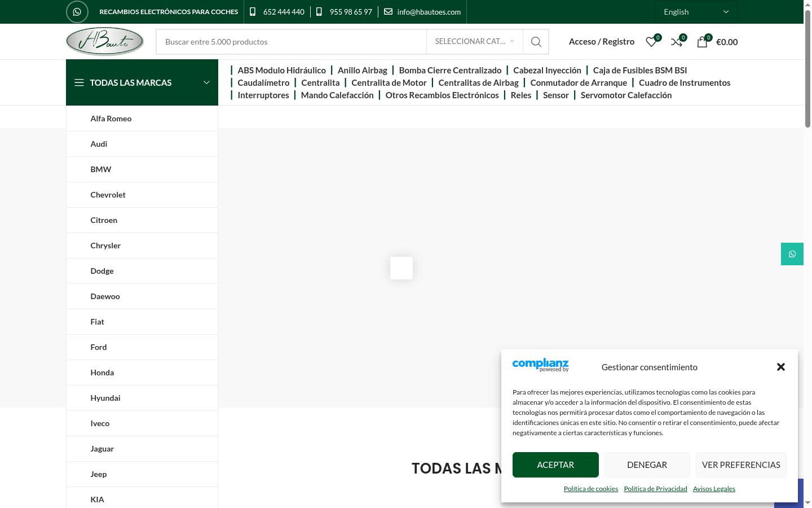The height and width of the screenshot is (508, 812).
Task: Select Iveco brand
Action: coord(142,423)
